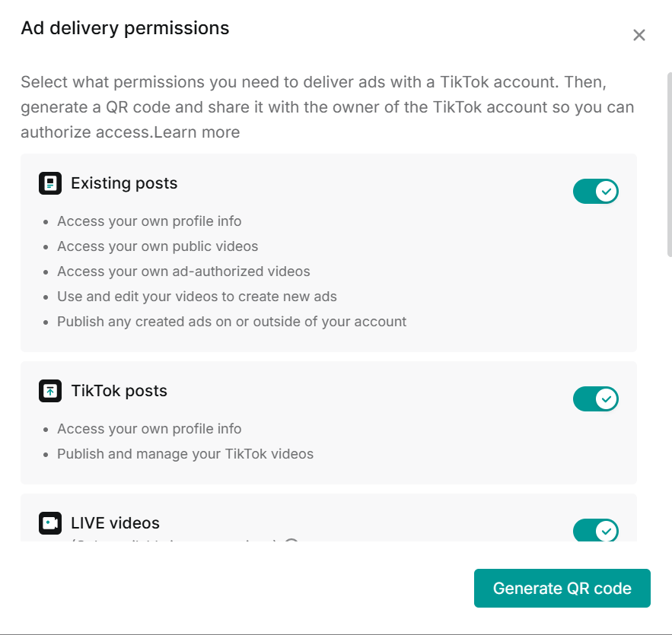
Task: Click the Ad delivery permissions title
Action: tap(125, 28)
